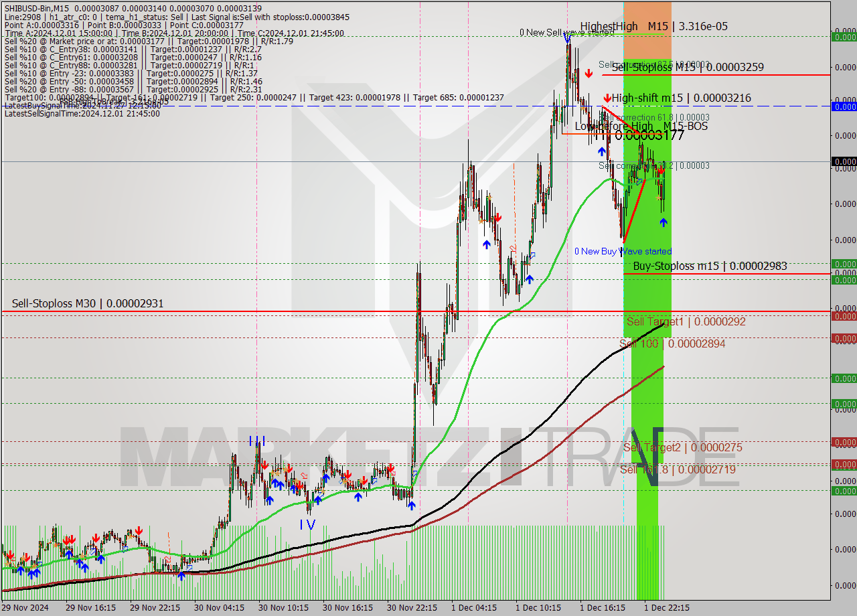Image resolution: width=857 pixels, height=616 pixels.
Task: Select the 'Sell %10 @ C_Entry61' row
Action: click(133, 57)
